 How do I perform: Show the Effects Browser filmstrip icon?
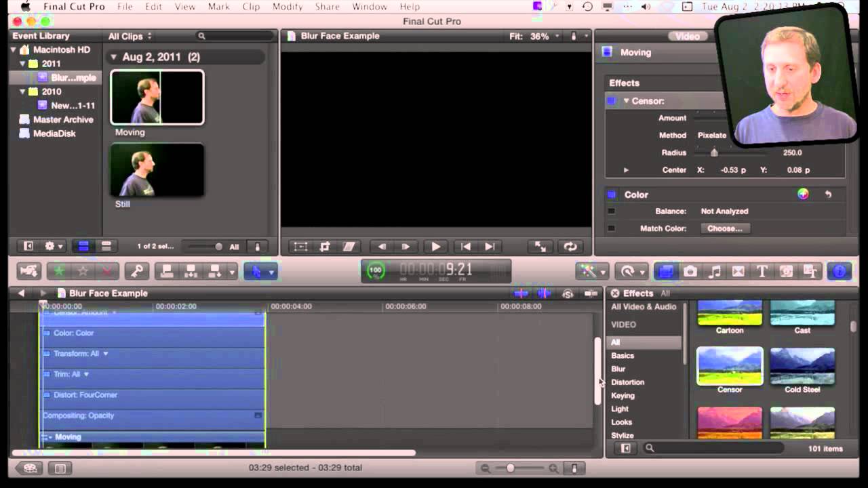[x=666, y=271]
